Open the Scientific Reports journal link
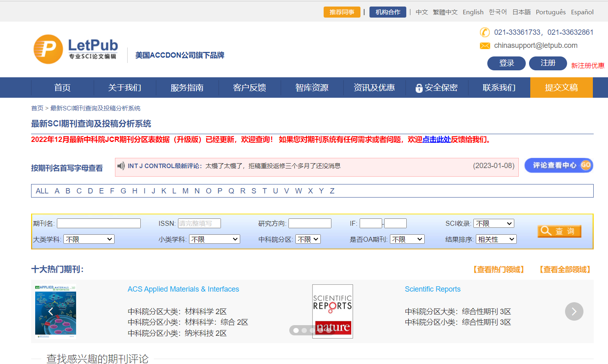This screenshot has width=608, height=364. click(432, 289)
